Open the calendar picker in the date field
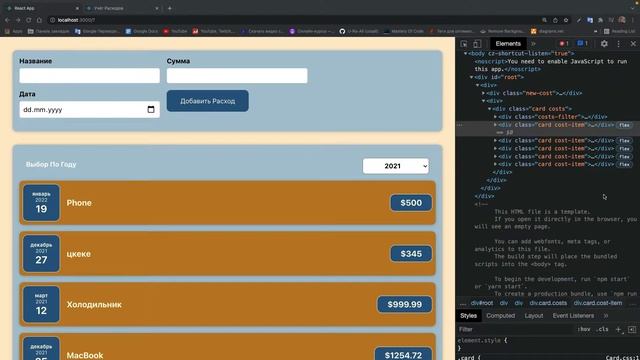 pyautogui.click(x=151, y=109)
